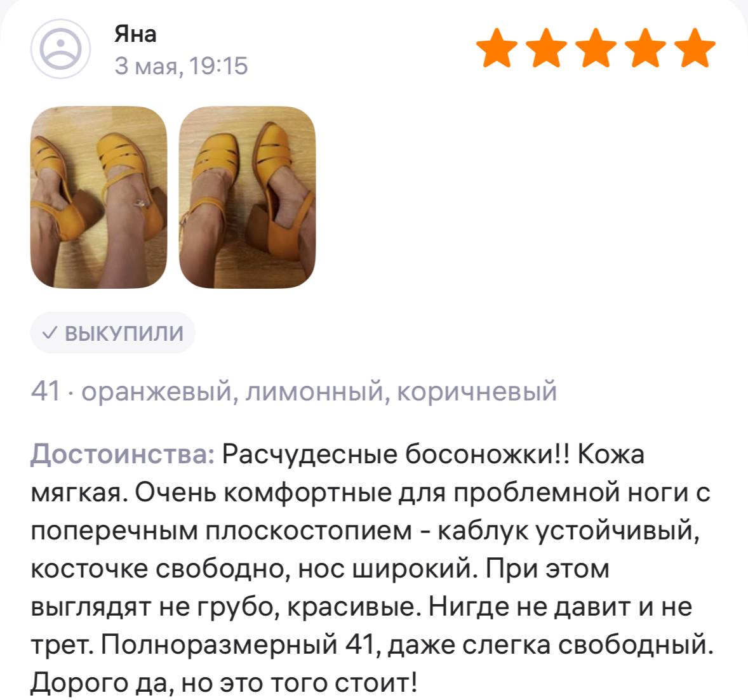The height and width of the screenshot is (700, 748).
Task: Click the final line Дорого да, но это того стоит
Action: [224, 683]
